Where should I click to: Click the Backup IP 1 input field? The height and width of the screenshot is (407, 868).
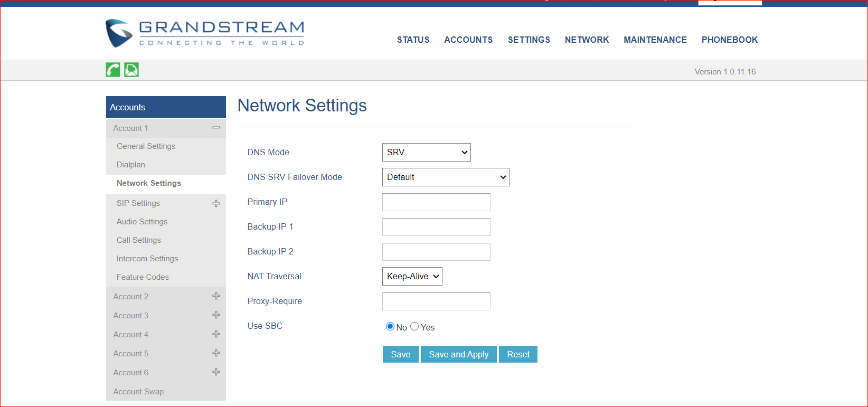pos(436,227)
